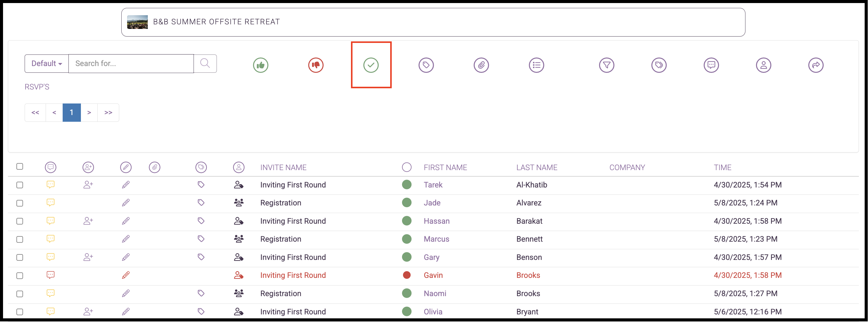Click the person profile toolbar icon

(764, 65)
